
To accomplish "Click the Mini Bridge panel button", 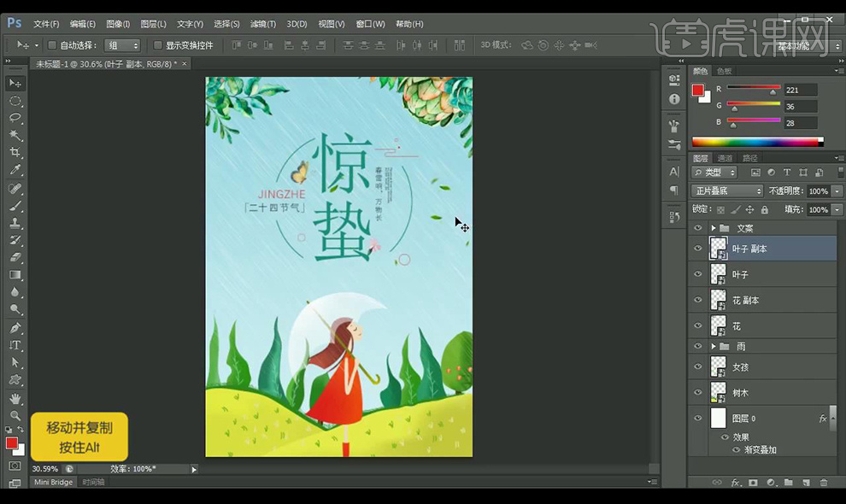I will (x=53, y=483).
